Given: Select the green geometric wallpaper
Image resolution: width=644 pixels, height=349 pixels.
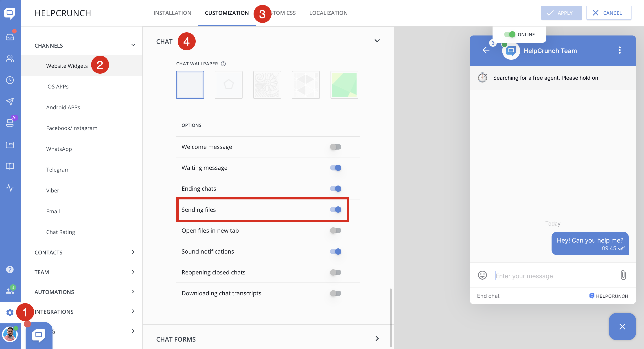Looking at the screenshot, I should tap(344, 85).
